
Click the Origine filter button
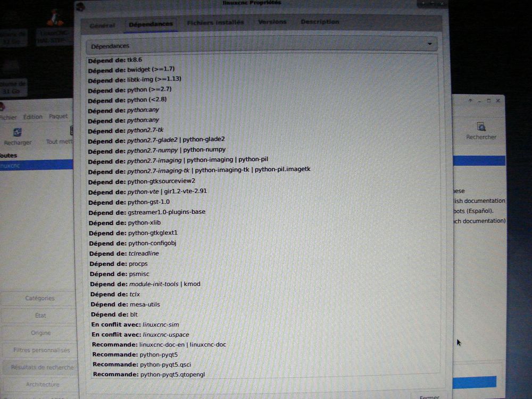[x=40, y=333]
